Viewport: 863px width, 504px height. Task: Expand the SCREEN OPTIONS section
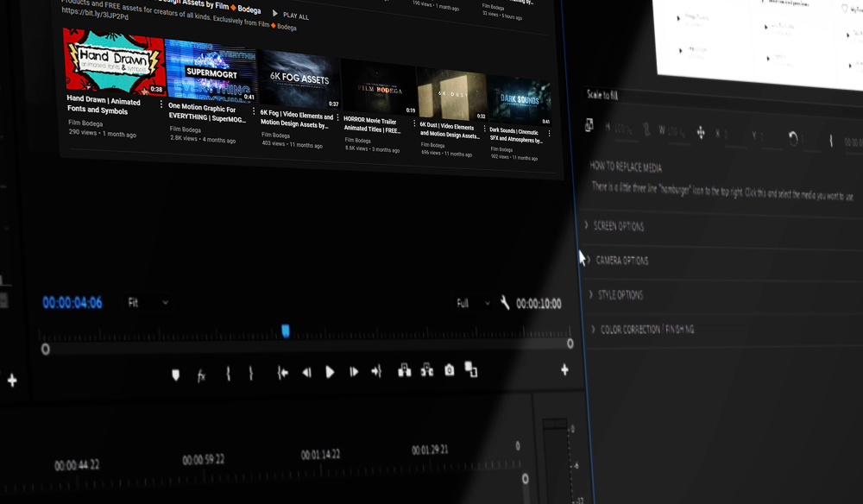593,226
